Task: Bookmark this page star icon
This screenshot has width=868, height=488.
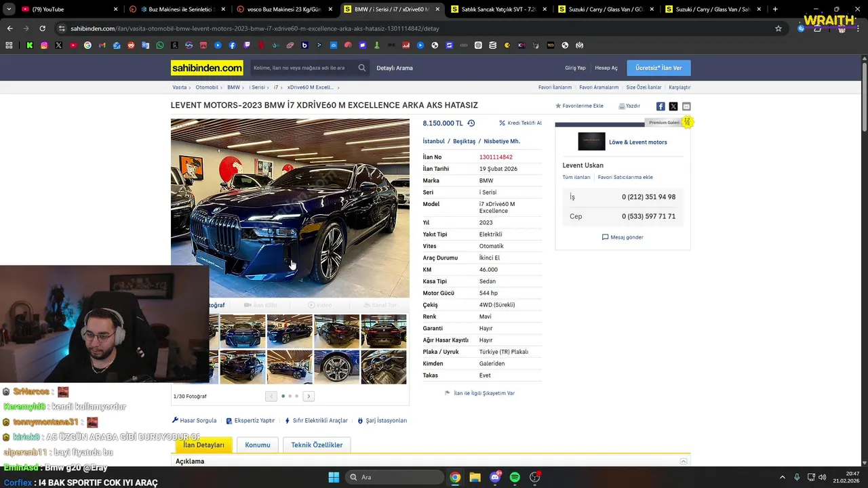Action: coord(778,28)
